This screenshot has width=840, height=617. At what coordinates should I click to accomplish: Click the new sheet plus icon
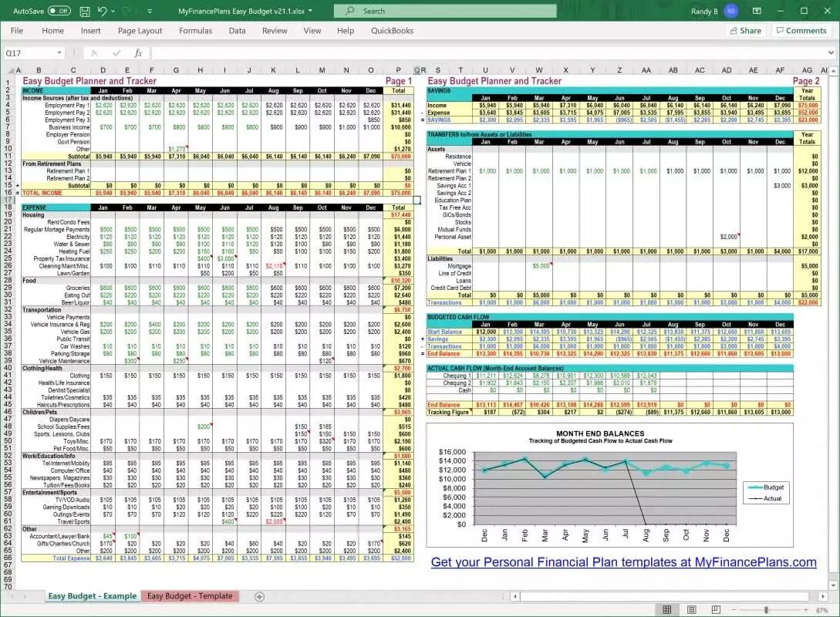click(259, 596)
